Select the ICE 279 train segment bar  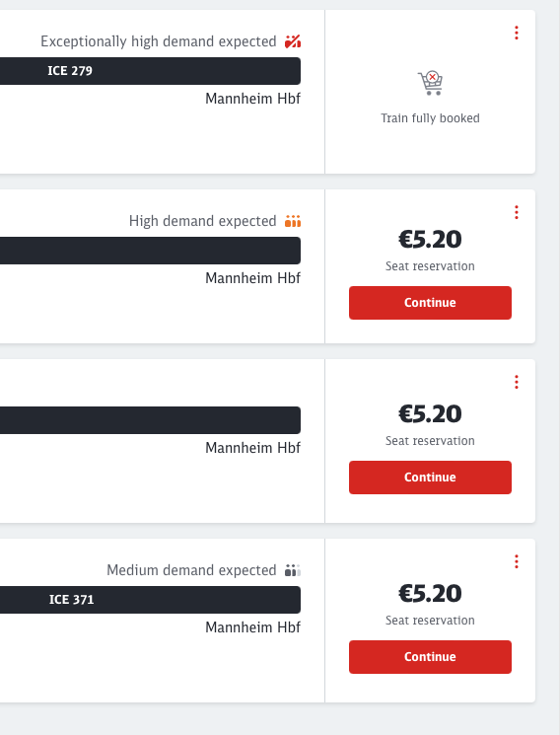[x=150, y=71]
